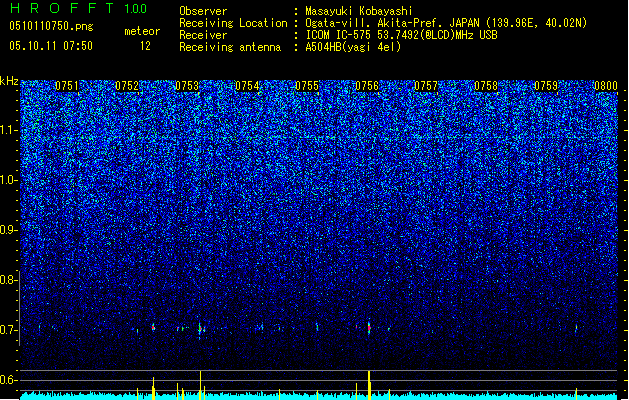This screenshot has height=400, width=629.
Task: Click the 0751 time marker
Action: pyautogui.click(x=67, y=86)
